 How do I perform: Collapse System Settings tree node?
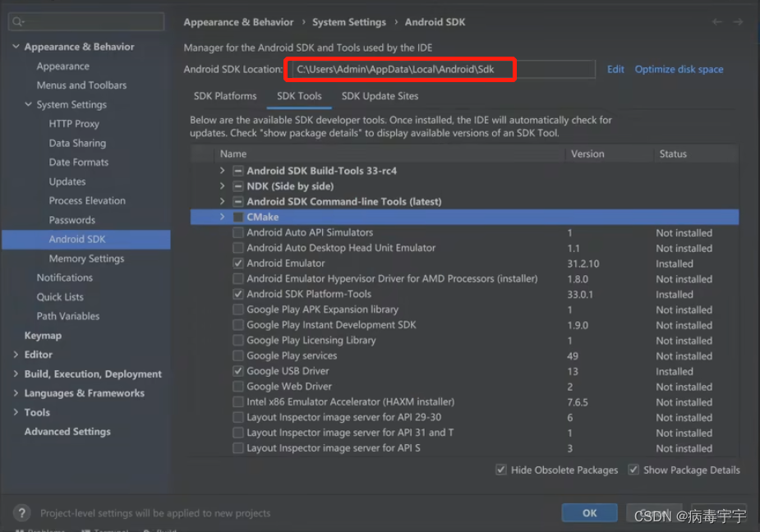coord(29,104)
